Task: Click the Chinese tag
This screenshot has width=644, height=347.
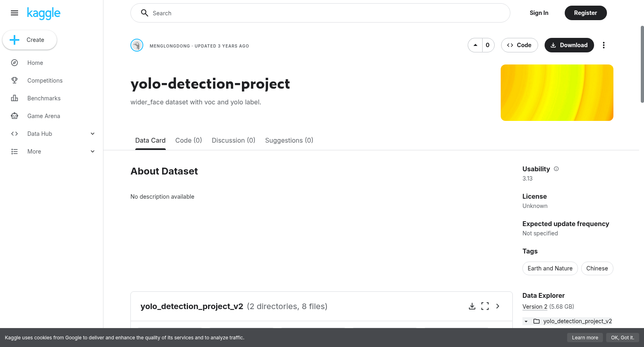Action: [597, 268]
